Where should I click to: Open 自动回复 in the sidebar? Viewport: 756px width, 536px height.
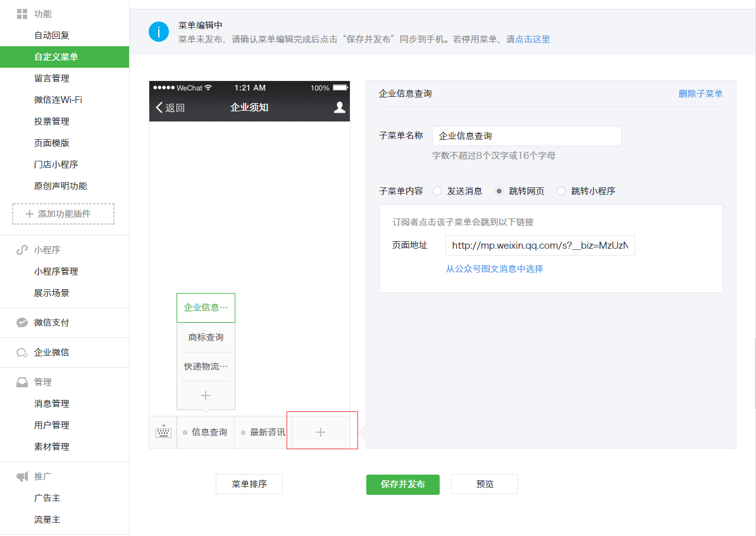pyautogui.click(x=52, y=35)
